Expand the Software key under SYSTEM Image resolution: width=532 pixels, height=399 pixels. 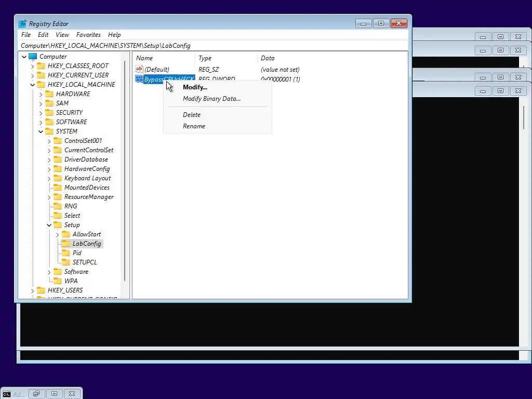tap(49, 272)
